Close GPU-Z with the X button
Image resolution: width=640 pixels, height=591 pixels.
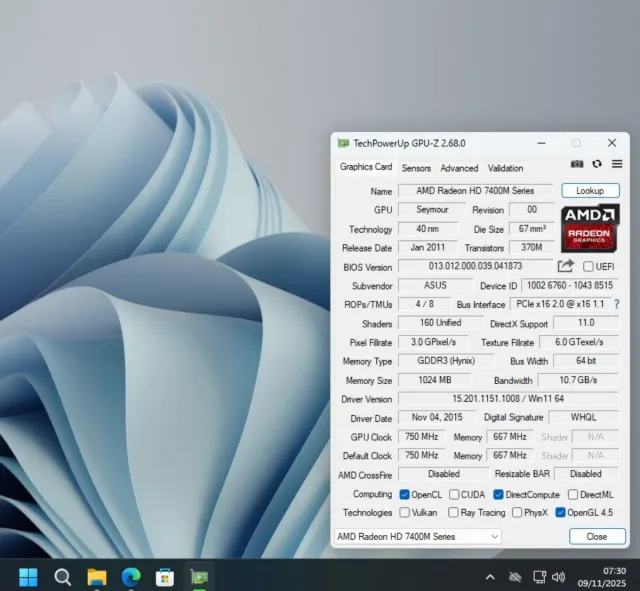point(612,143)
